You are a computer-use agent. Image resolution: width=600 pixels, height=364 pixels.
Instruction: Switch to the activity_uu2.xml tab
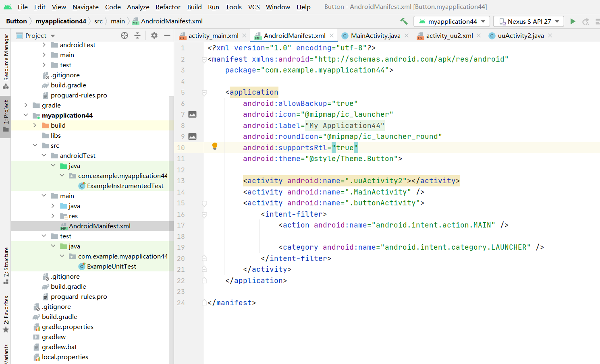pos(449,35)
